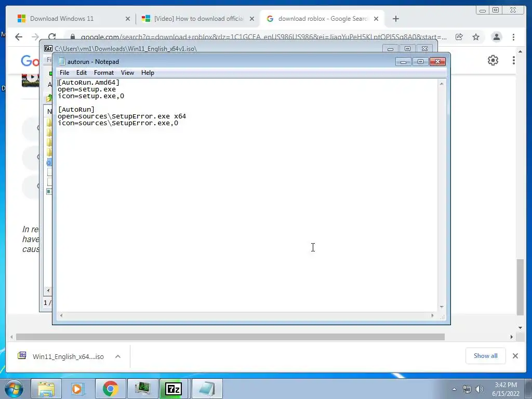Open the Help menu in Notepad
The image size is (532, 399).
(x=148, y=73)
